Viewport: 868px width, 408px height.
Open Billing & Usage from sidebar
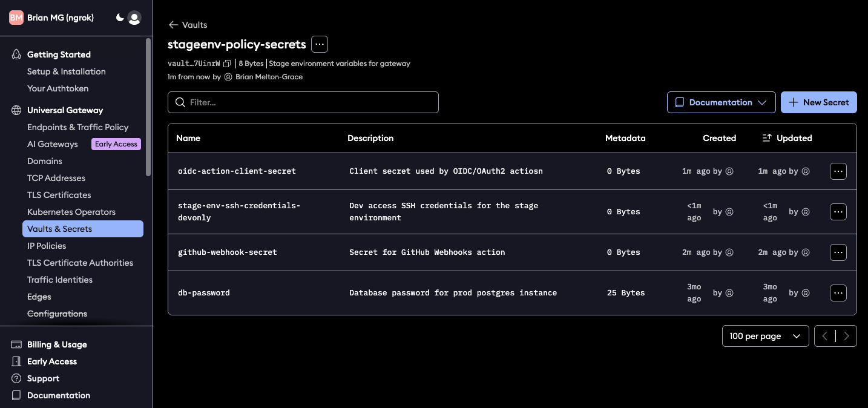pos(56,344)
